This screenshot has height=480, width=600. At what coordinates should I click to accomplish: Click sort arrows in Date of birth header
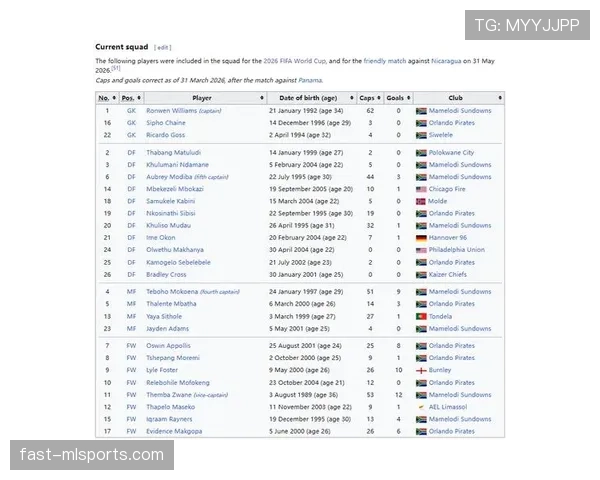352,98
